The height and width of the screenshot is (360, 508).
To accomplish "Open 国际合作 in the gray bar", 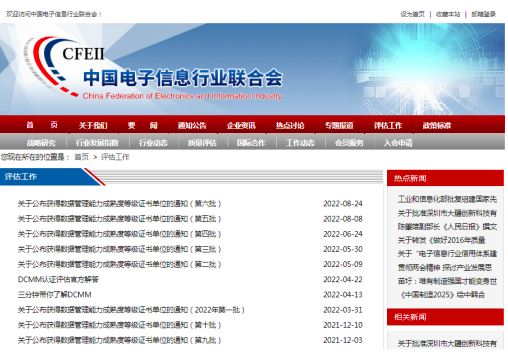I will pos(251,143).
